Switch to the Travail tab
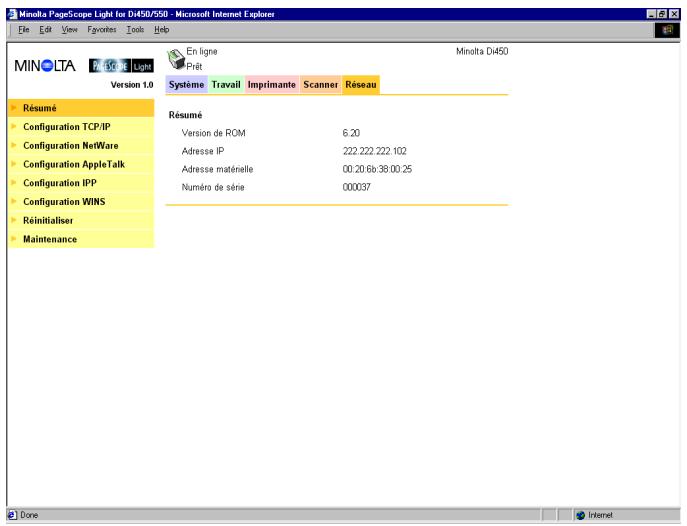The width and height of the screenshot is (687, 526). (x=226, y=85)
